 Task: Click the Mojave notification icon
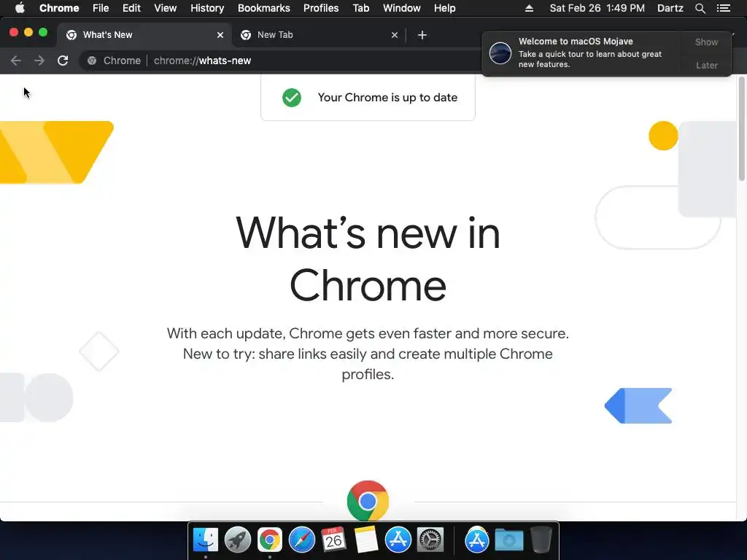point(500,52)
